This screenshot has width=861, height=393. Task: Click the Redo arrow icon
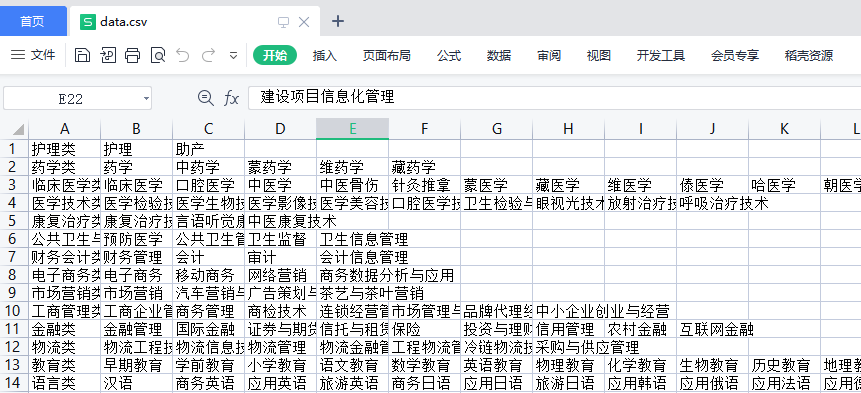[208, 55]
